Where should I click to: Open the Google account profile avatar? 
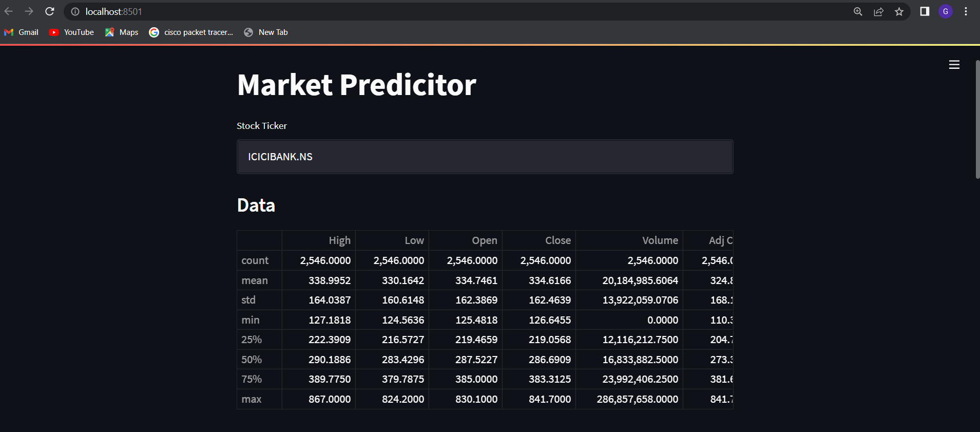(x=945, y=11)
